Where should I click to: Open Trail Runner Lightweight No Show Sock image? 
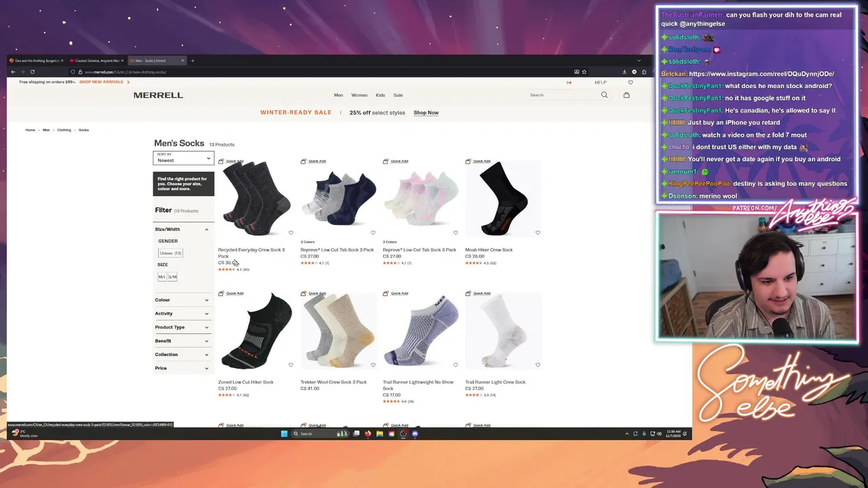tap(421, 331)
